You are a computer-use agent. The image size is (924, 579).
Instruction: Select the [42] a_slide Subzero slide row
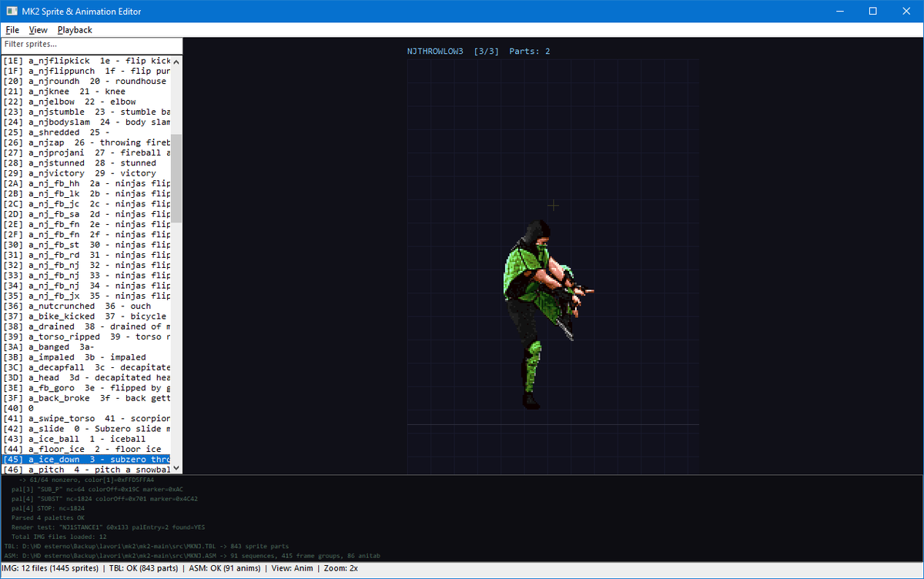pos(85,429)
